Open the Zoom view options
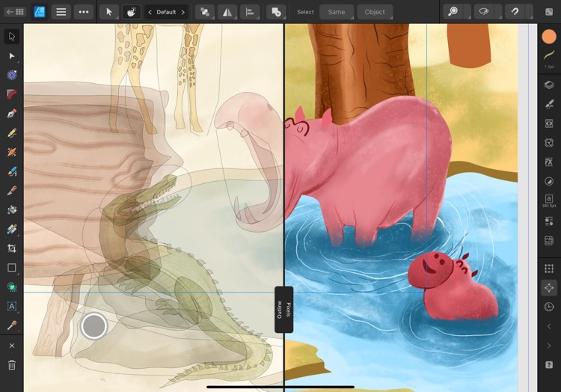 (x=453, y=12)
